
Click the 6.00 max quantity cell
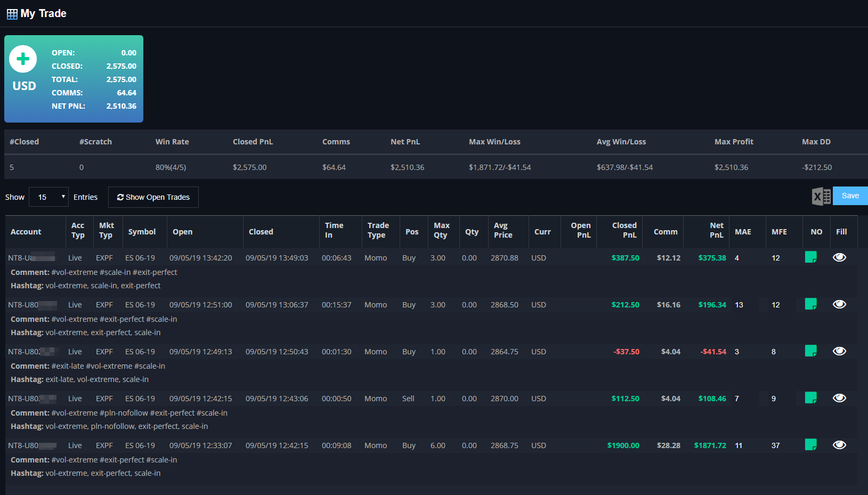point(438,445)
